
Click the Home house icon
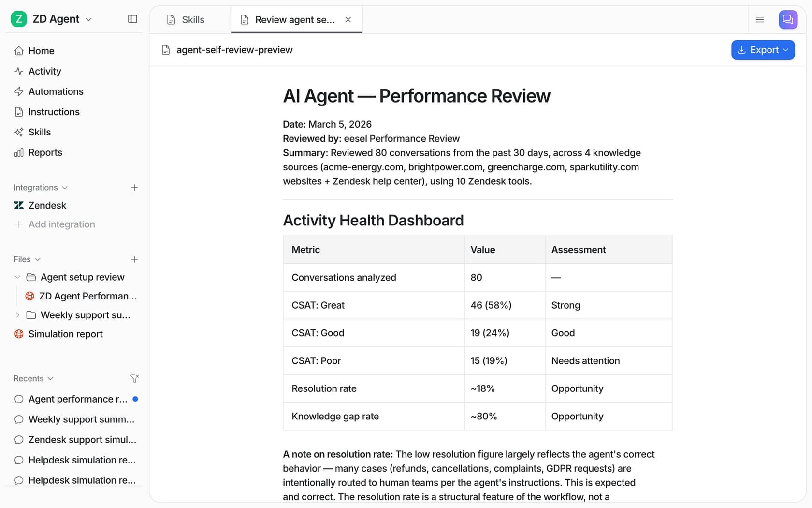(x=19, y=51)
